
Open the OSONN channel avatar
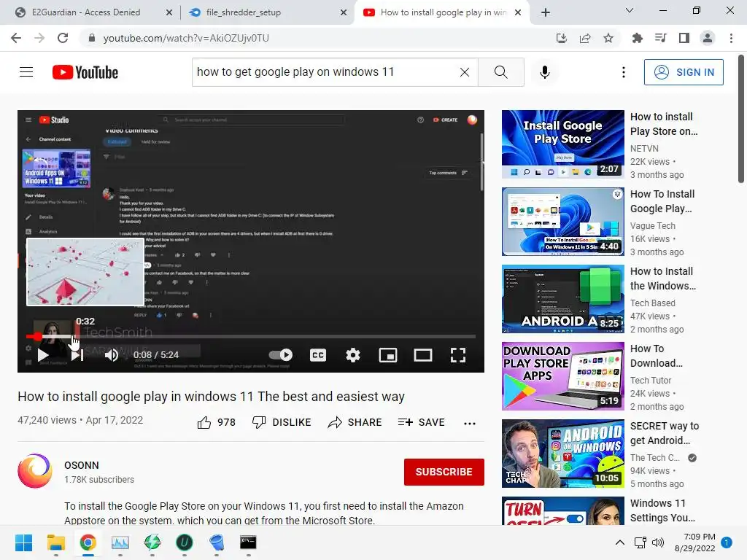[x=35, y=471]
